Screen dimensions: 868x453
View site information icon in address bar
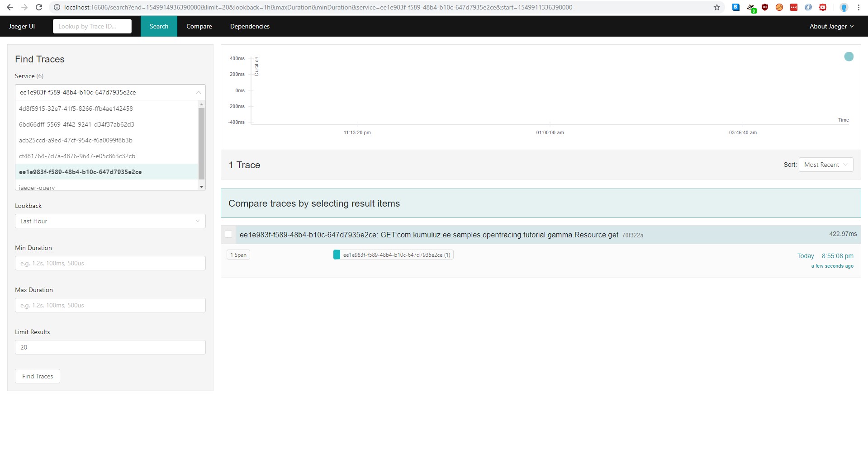[x=57, y=7]
